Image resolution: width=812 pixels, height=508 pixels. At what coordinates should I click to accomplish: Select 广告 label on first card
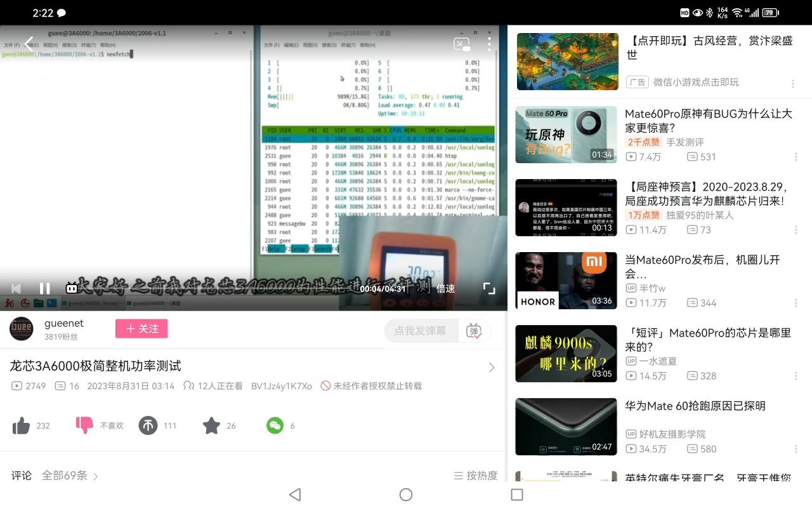click(638, 82)
